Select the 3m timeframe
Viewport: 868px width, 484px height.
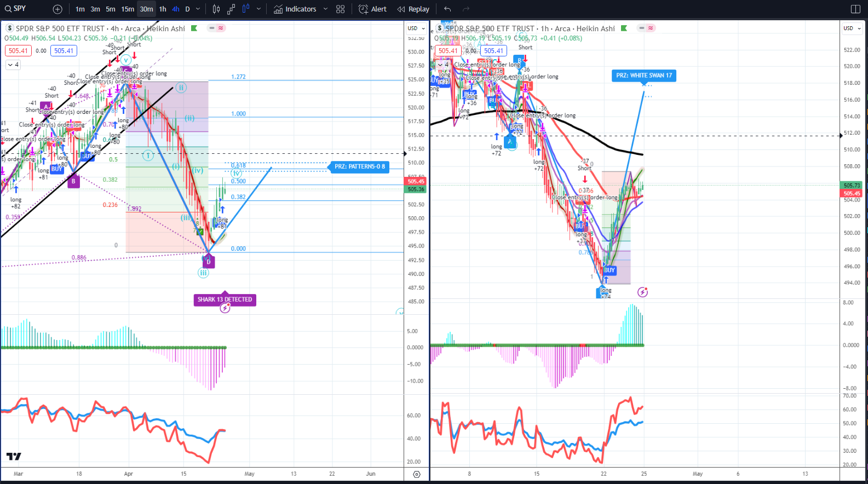click(x=95, y=9)
